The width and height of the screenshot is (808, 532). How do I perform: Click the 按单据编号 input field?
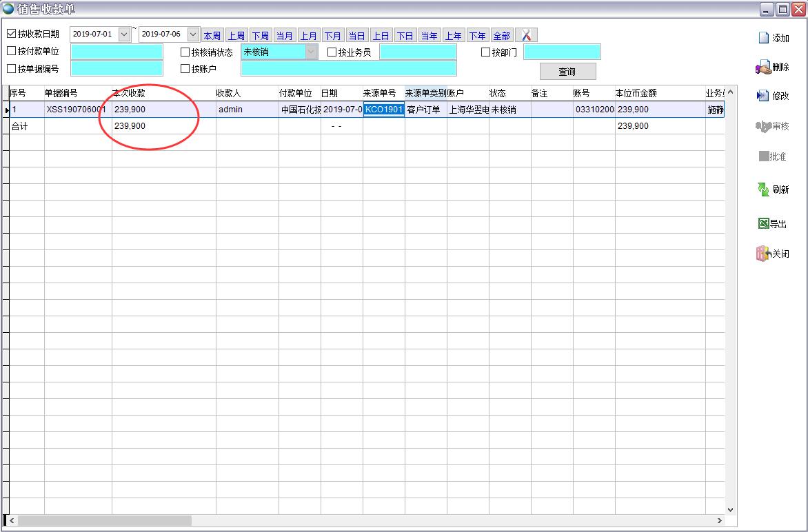pyautogui.click(x=117, y=68)
